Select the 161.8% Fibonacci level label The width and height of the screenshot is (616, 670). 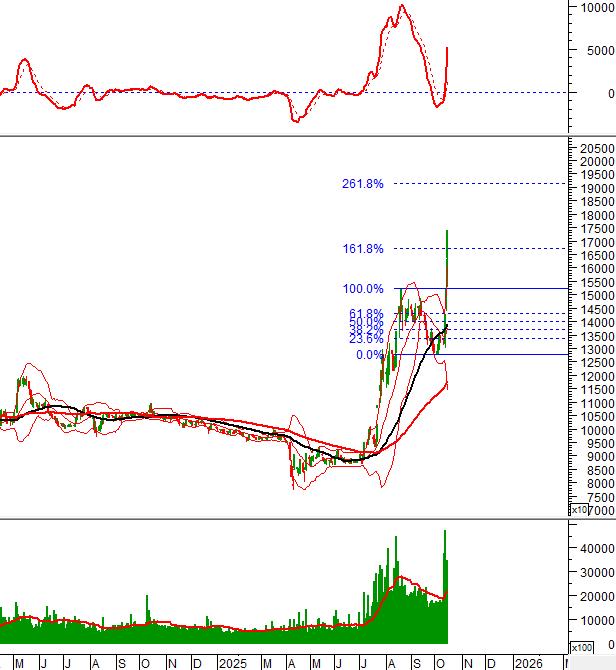tap(362, 249)
